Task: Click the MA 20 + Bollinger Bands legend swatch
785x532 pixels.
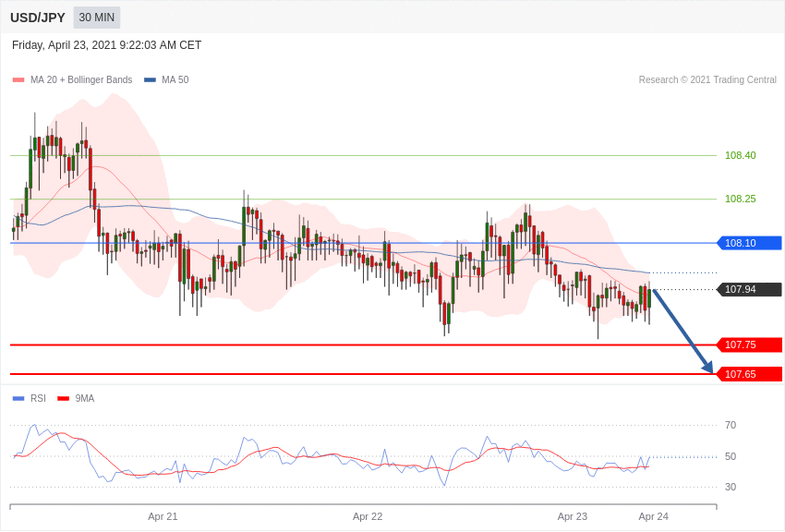Action: click(x=18, y=80)
